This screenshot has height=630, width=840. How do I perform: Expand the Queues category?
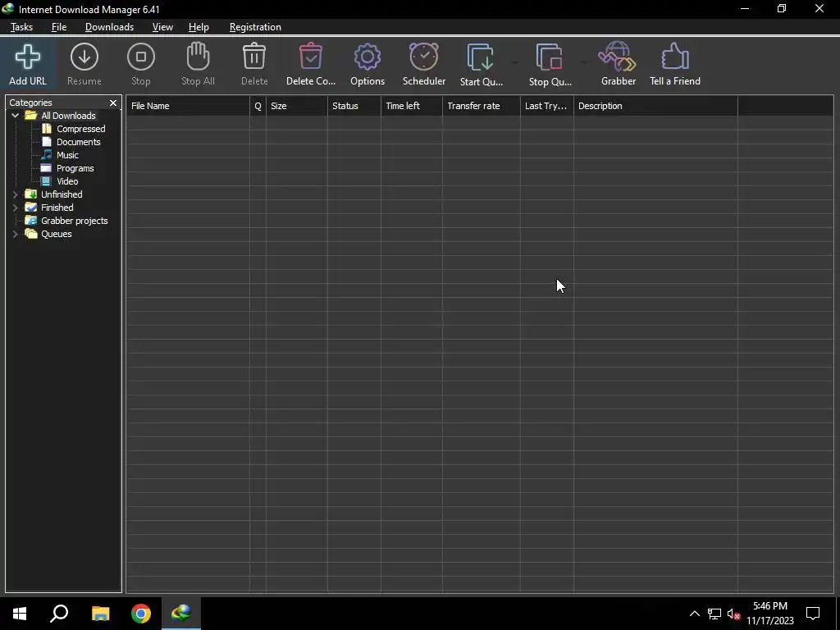click(16, 234)
